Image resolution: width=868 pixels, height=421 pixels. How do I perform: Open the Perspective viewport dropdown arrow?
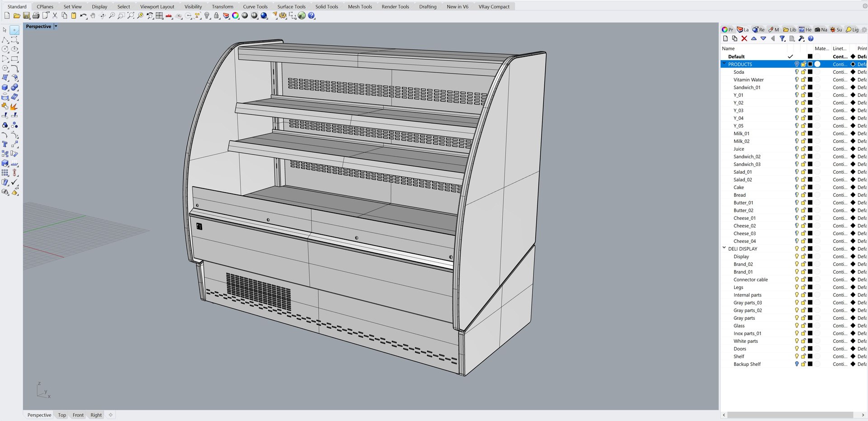[x=56, y=26]
